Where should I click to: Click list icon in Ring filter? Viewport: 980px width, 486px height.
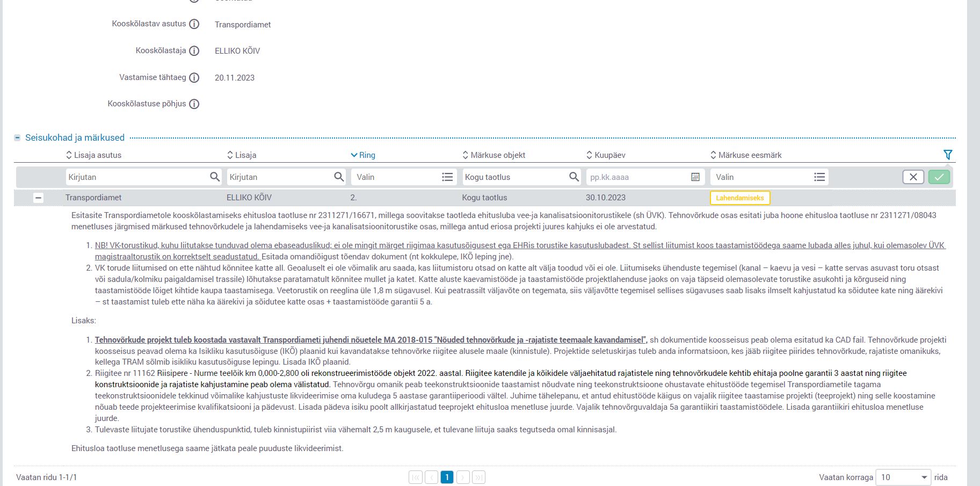[x=447, y=177]
